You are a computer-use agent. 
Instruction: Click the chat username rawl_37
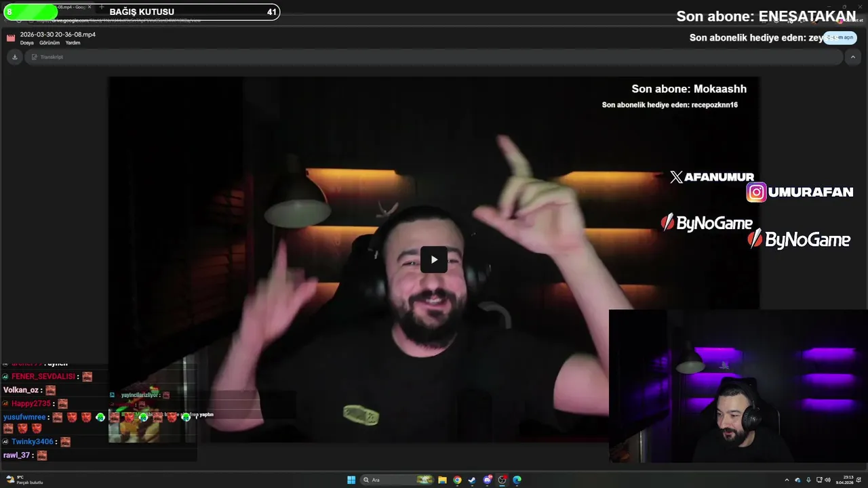click(x=16, y=455)
